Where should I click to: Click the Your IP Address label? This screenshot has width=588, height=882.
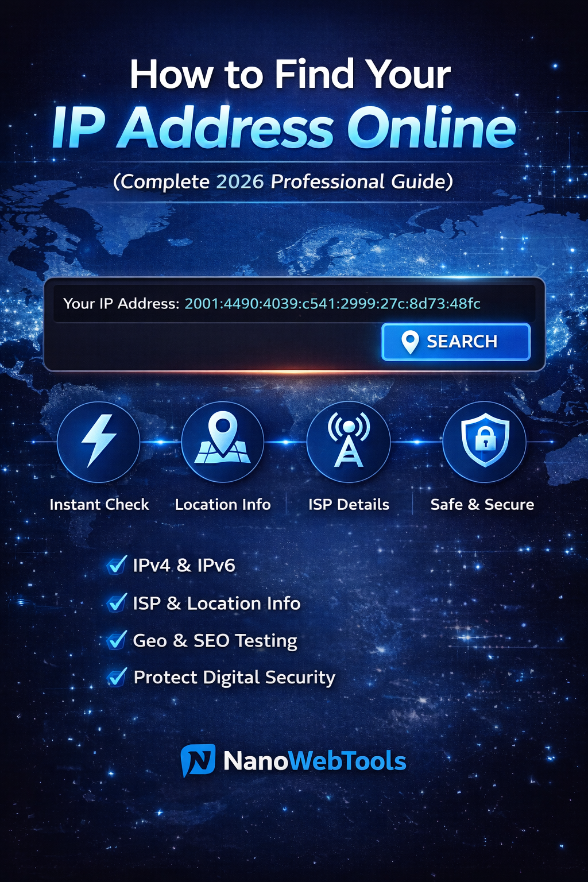(x=121, y=303)
